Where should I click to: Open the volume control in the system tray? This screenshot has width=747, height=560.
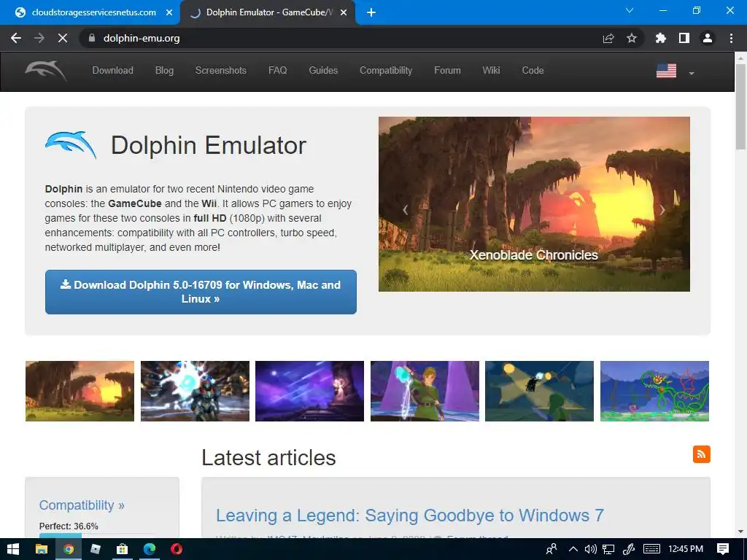[x=591, y=549]
